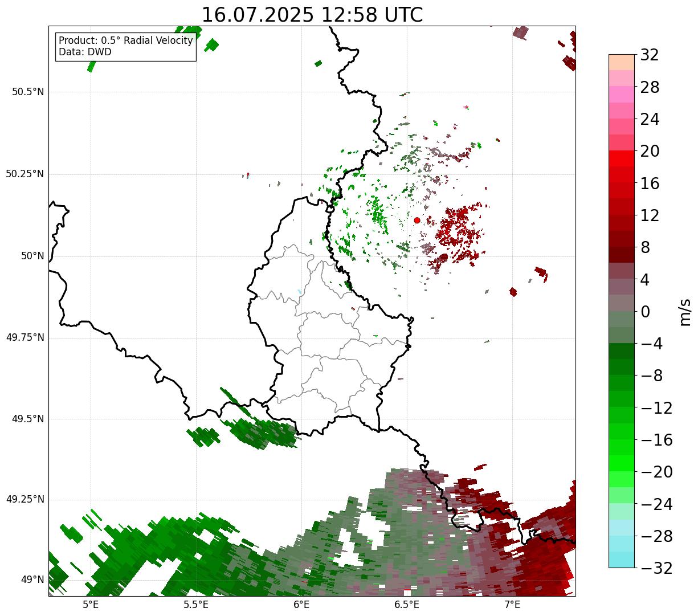Click the colorbar tick label −16

[656, 440]
